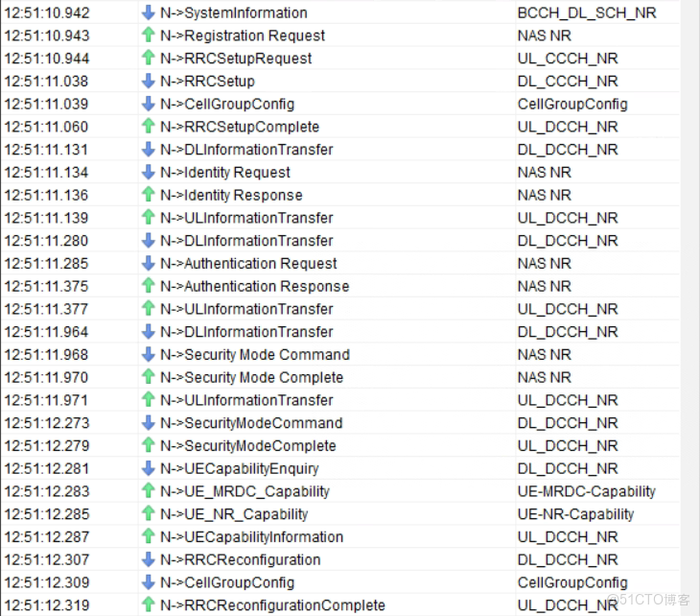Image resolution: width=700 pixels, height=616 pixels.
Task: Click the uplink arrow beside UE_NR_Capability
Action: (149, 513)
